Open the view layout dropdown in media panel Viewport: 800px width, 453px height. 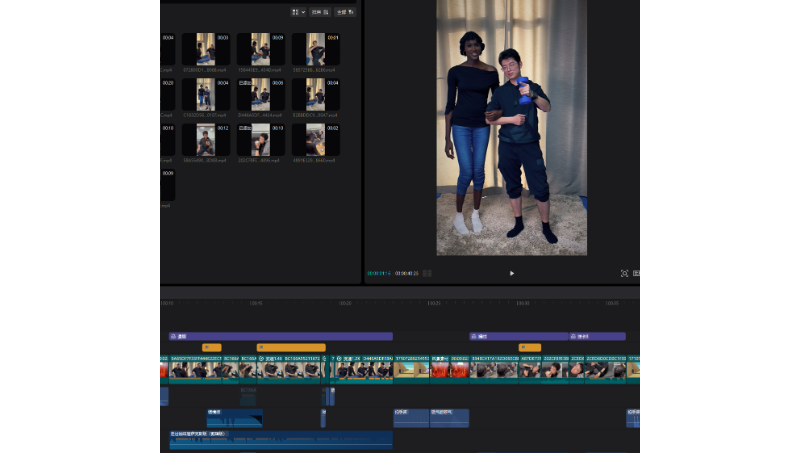point(298,12)
